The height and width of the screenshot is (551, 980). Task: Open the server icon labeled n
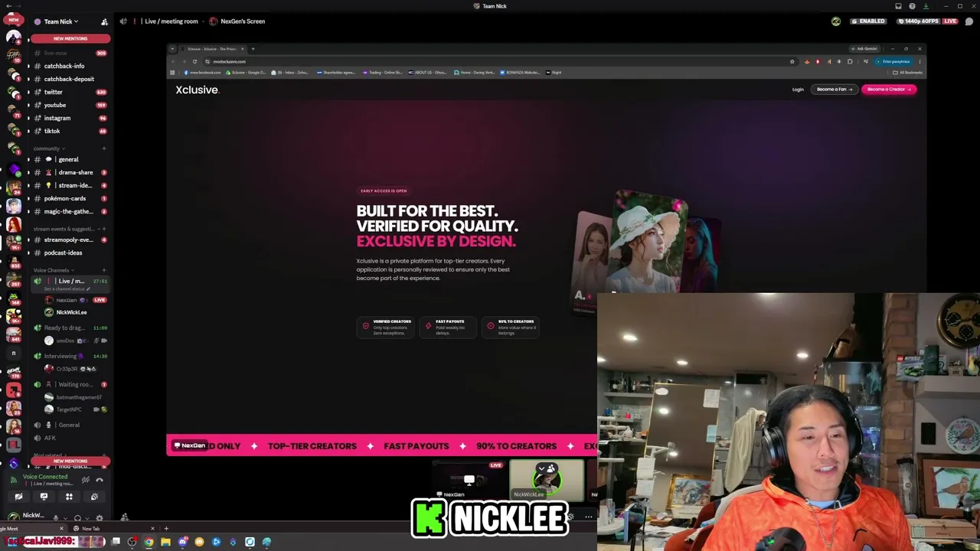click(x=13, y=354)
